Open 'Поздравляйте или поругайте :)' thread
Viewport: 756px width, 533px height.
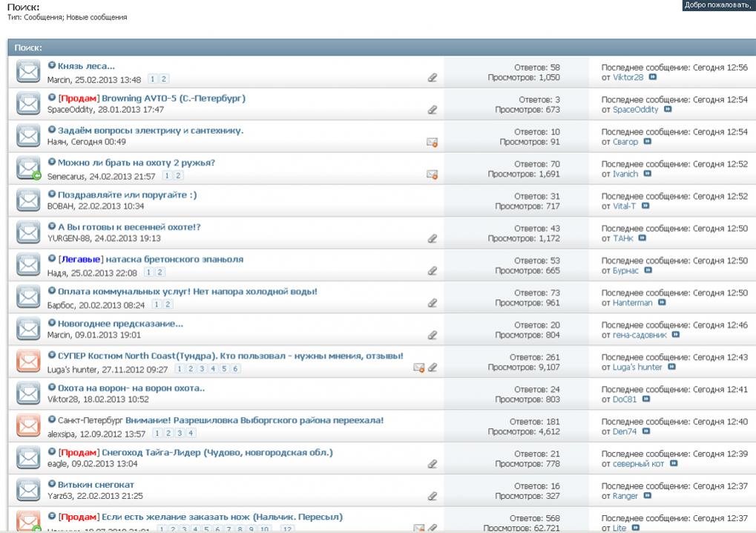tap(127, 194)
